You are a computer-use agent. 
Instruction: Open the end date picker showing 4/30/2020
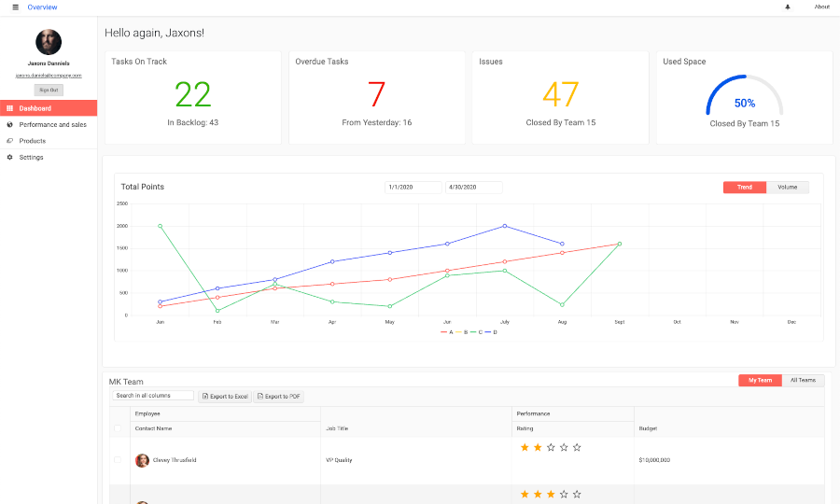coord(473,188)
